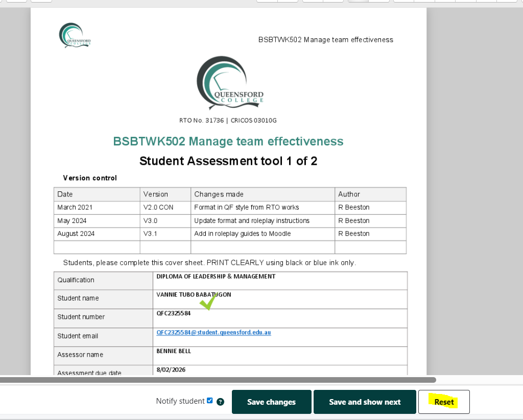This screenshot has width=523, height=420.
Task: Open the student email address link
Action: coord(213,332)
